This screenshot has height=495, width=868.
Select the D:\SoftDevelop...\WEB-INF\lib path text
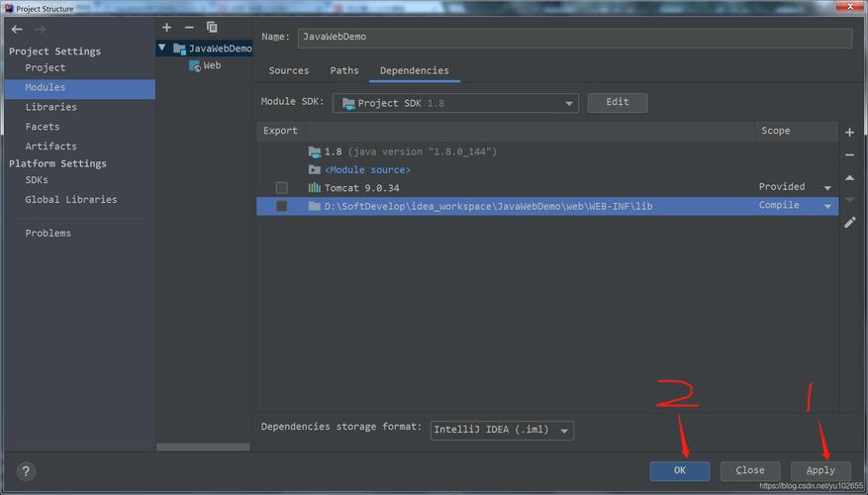pos(488,207)
